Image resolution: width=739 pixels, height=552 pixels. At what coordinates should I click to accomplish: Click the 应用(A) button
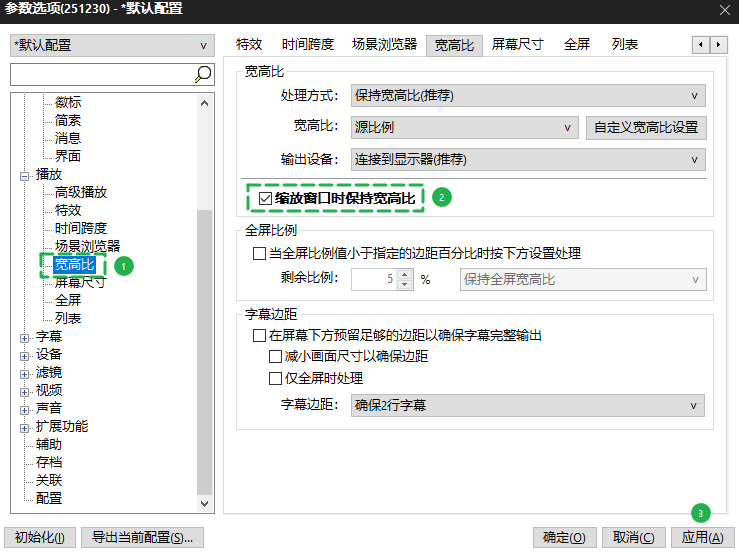[702, 537]
